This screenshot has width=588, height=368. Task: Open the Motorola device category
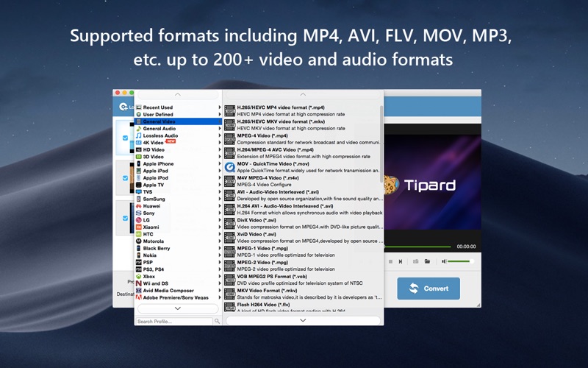click(x=178, y=241)
